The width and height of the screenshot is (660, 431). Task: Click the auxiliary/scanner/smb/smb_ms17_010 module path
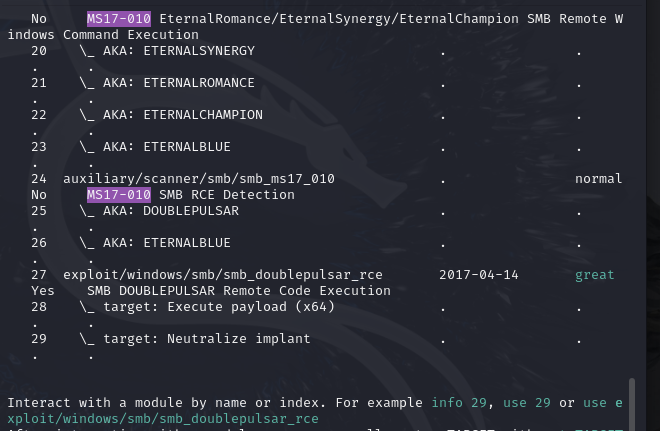[x=198, y=178]
